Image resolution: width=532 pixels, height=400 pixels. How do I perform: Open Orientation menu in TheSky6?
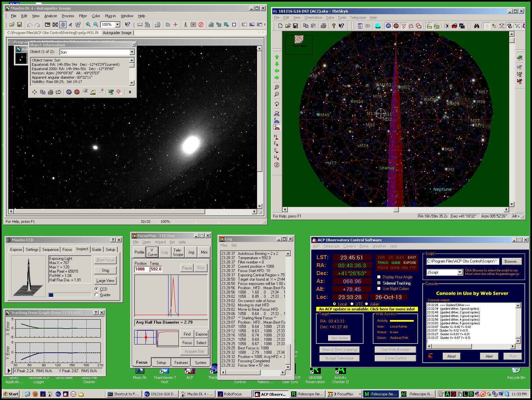pos(313,18)
